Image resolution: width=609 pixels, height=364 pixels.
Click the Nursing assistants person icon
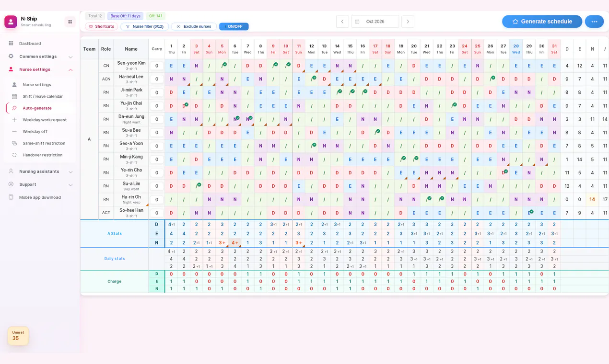pyautogui.click(x=11, y=171)
